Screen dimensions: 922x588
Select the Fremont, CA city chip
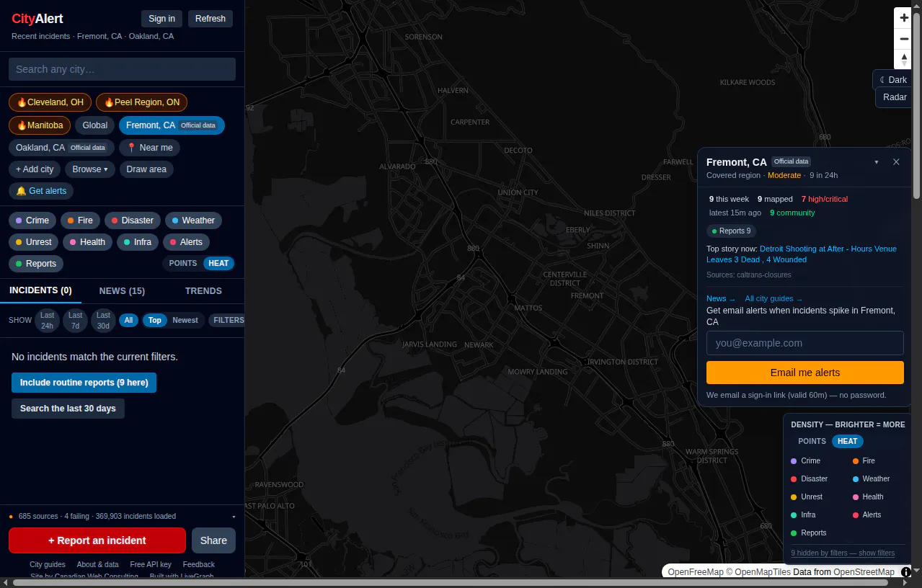click(x=172, y=125)
